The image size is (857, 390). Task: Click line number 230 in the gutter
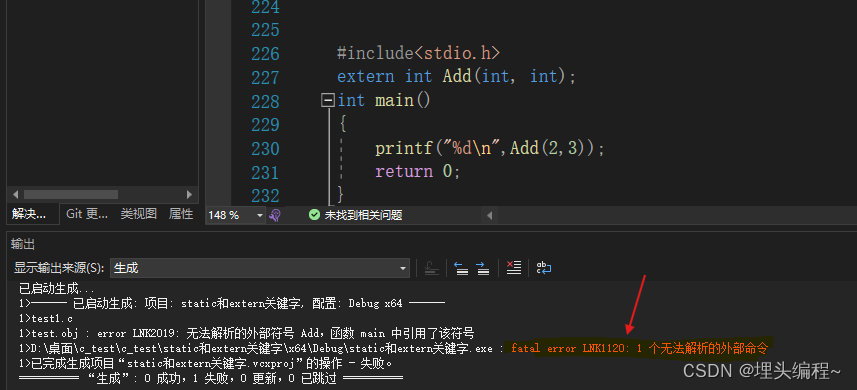(265, 148)
